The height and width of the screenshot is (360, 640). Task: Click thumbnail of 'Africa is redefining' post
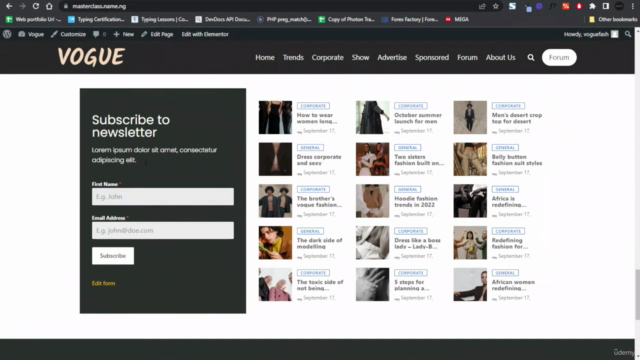(x=470, y=201)
